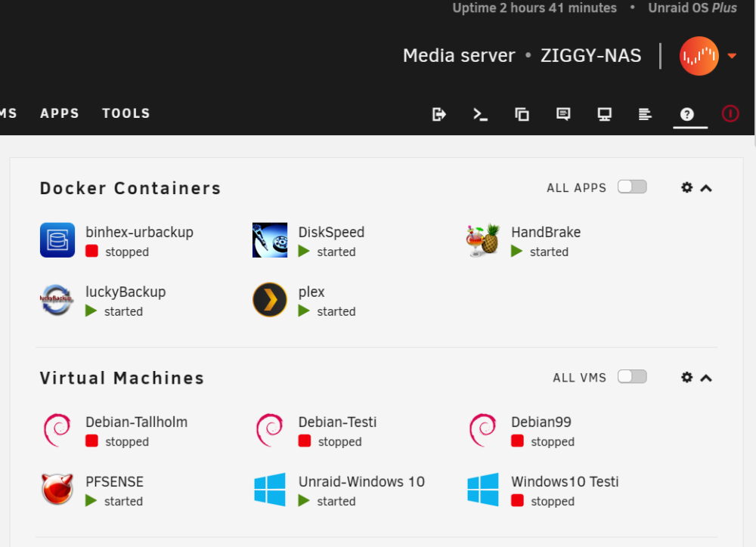
Task: Open the TOOLS menu tab
Action: [x=126, y=113]
